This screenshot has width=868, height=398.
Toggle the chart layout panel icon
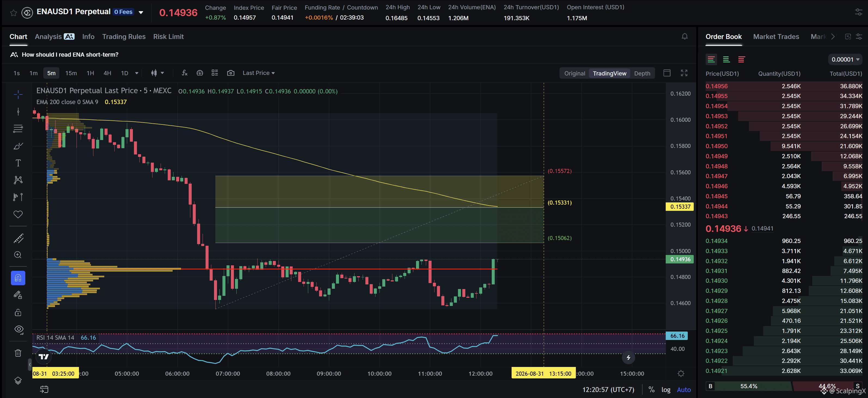(x=667, y=73)
